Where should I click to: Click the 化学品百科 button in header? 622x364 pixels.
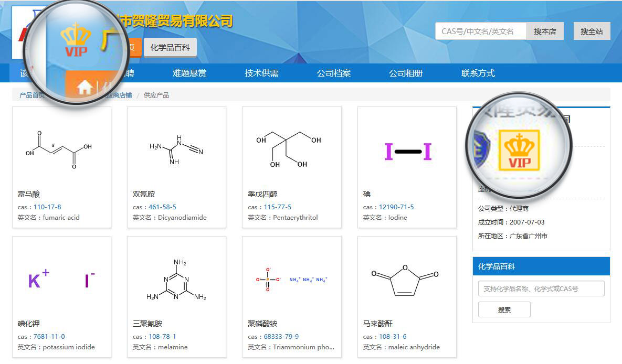pyautogui.click(x=170, y=47)
